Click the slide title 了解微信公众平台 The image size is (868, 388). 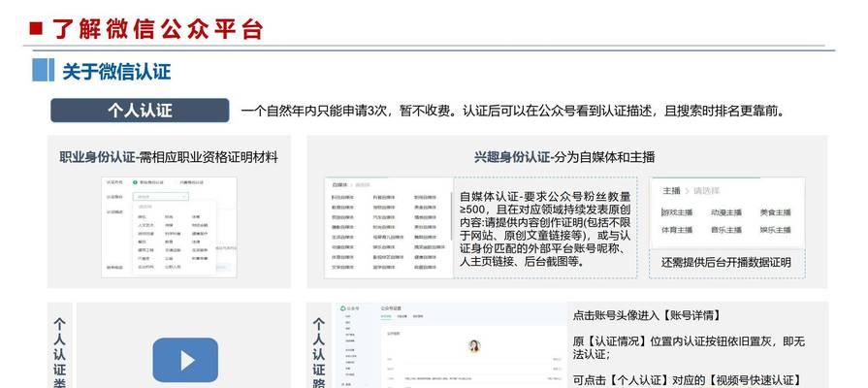(158, 29)
